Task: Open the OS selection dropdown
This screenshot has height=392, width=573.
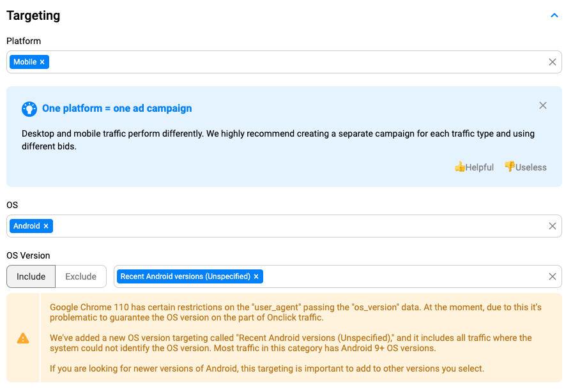Action: 287,226
